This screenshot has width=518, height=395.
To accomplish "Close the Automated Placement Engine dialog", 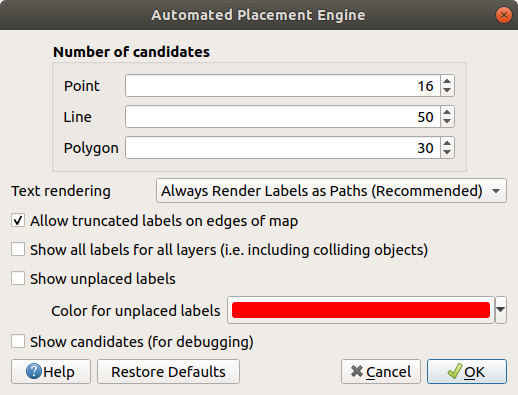I will coord(504,15).
